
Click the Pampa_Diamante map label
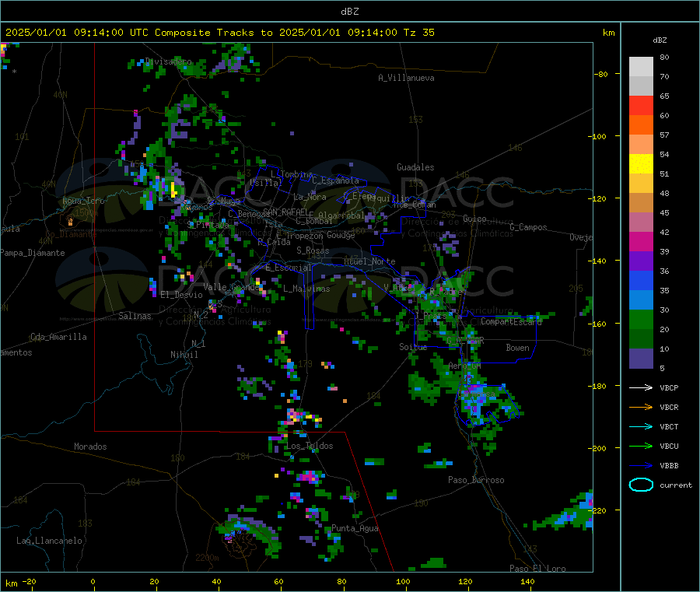point(33,253)
